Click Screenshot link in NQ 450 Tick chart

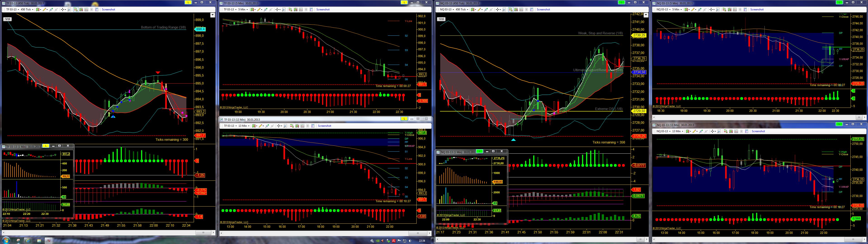coord(543,9)
